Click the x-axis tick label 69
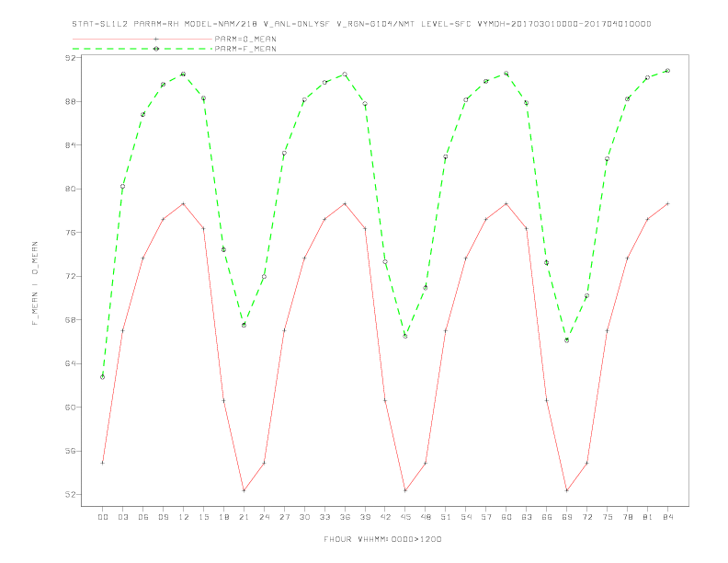This screenshot has width=728, height=563. pyautogui.click(x=567, y=517)
